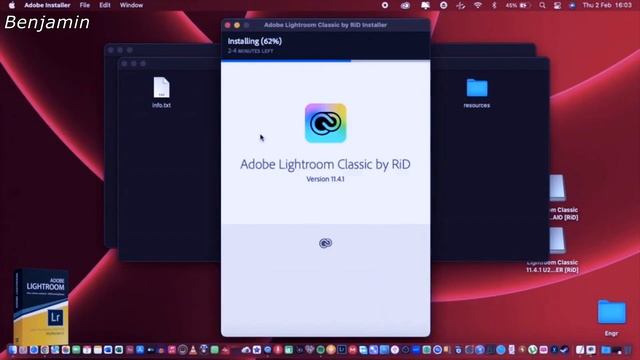Open the notification bell in menu bar
The height and width of the screenshot is (360, 640).
425,5
